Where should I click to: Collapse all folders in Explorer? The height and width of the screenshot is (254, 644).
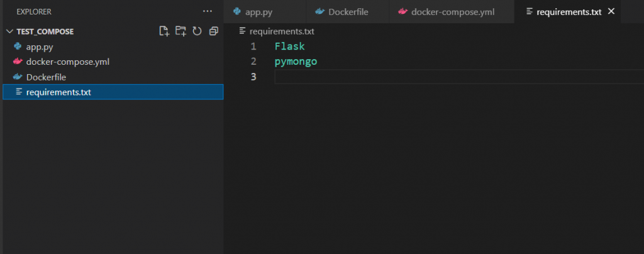point(214,31)
